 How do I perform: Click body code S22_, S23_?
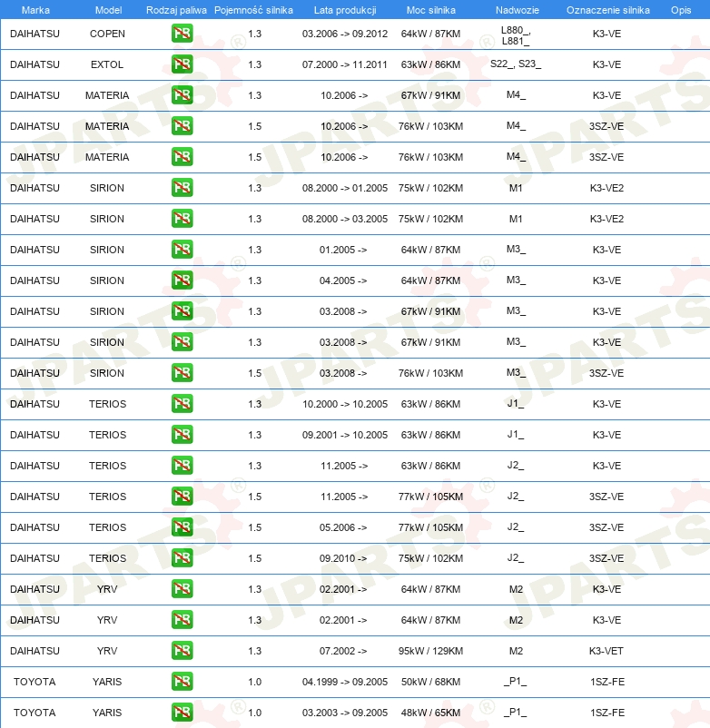click(516, 64)
